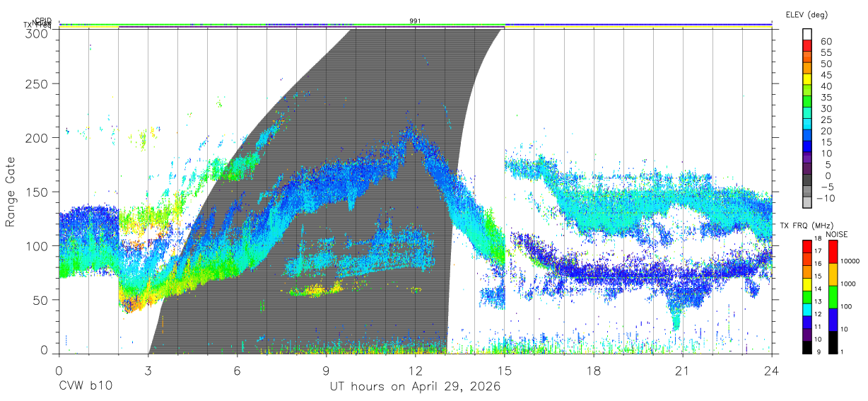This screenshot has height=401, width=868.
Task: Click the green NOISE band between 100 and 1000
Action: tap(832, 296)
